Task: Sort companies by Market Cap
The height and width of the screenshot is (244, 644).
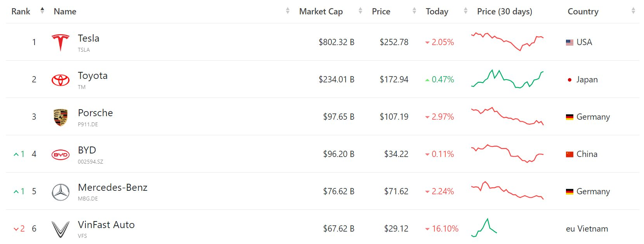Action: click(360, 11)
